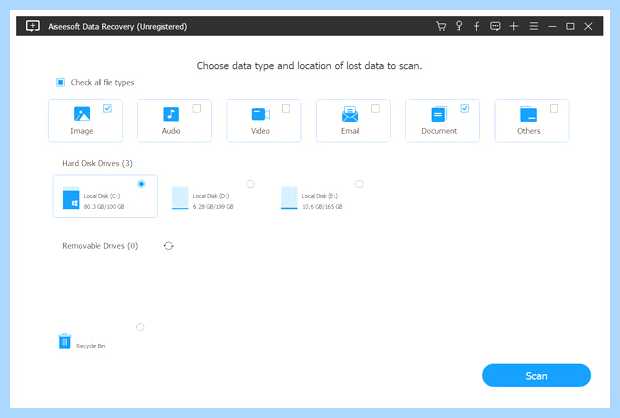Click the Audio label text

coord(171,131)
